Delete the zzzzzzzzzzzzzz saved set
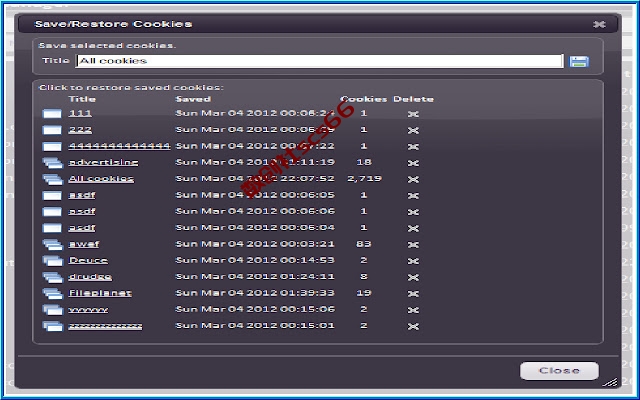The image size is (640, 400). coord(413,326)
